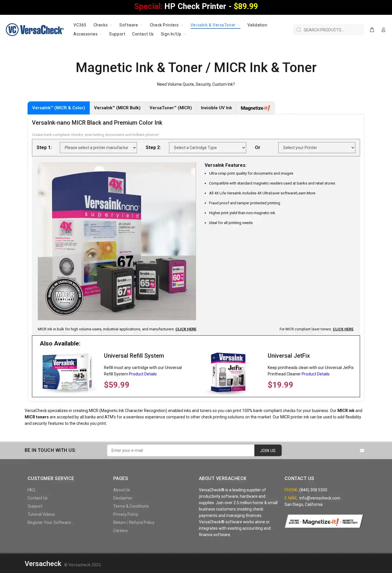The height and width of the screenshot is (573, 392).
Task: Click the Magnetize-It banner in footer
Action: [x=324, y=521]
